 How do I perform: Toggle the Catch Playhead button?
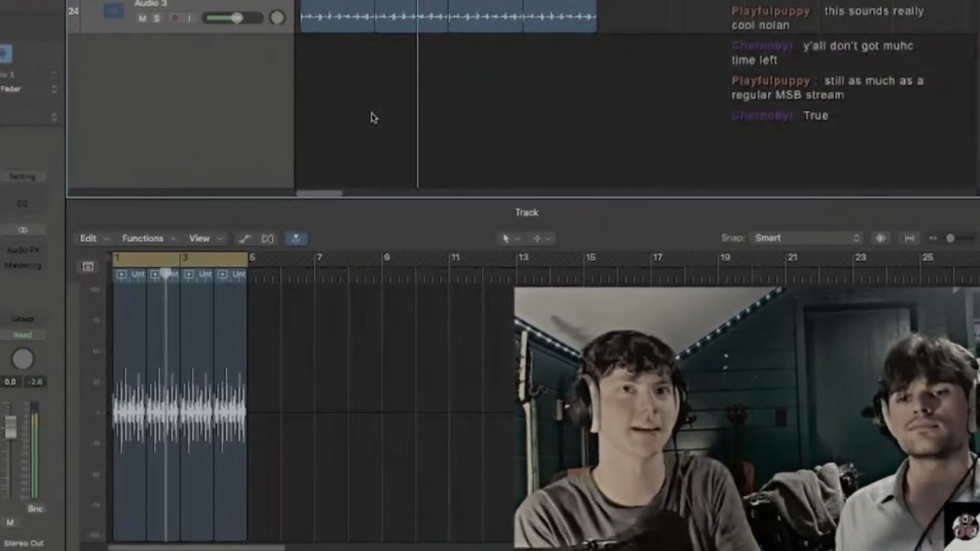(296, 239)
